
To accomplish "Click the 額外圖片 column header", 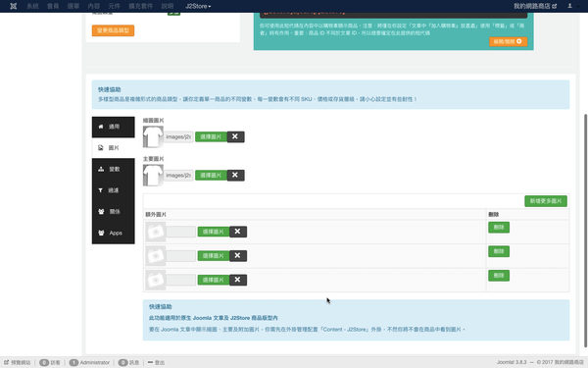I will click(x=156, y=214).
